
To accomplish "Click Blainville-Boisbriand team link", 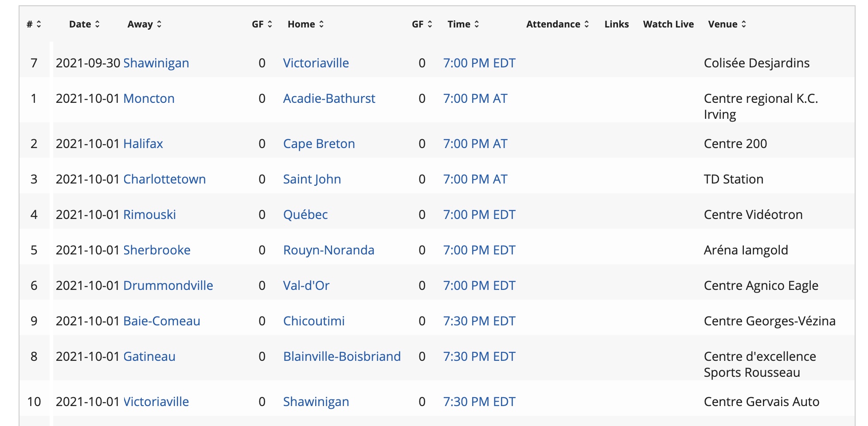I will (342, 356).
